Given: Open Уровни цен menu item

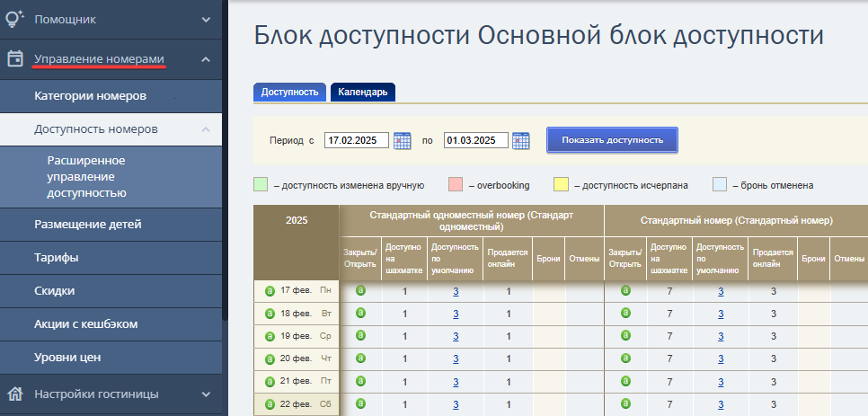Looking at the screenshot, I should point(111,357).
